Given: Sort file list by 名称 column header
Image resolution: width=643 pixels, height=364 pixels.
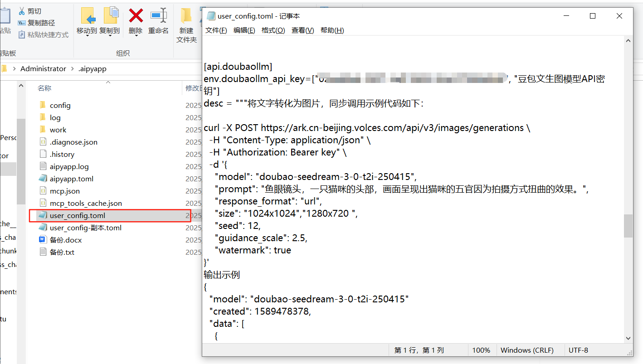Looking at the screenshot, I should (x=44, y=88).
